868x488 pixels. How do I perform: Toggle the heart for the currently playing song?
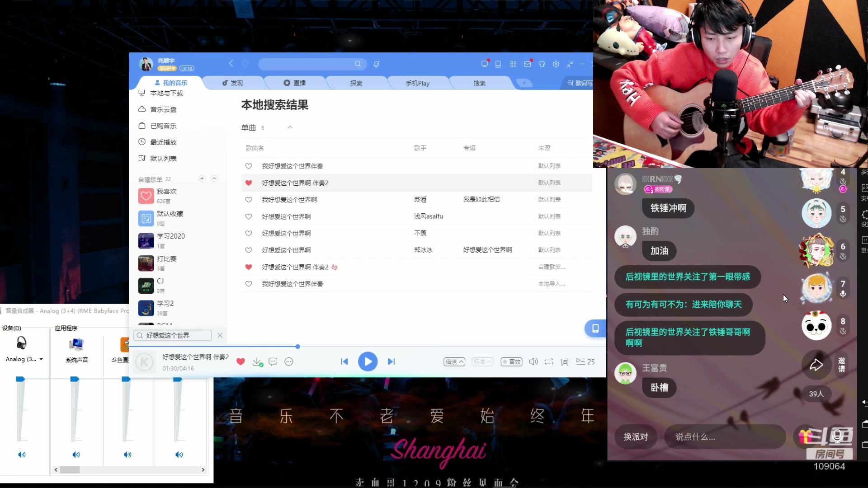point(241,361)
